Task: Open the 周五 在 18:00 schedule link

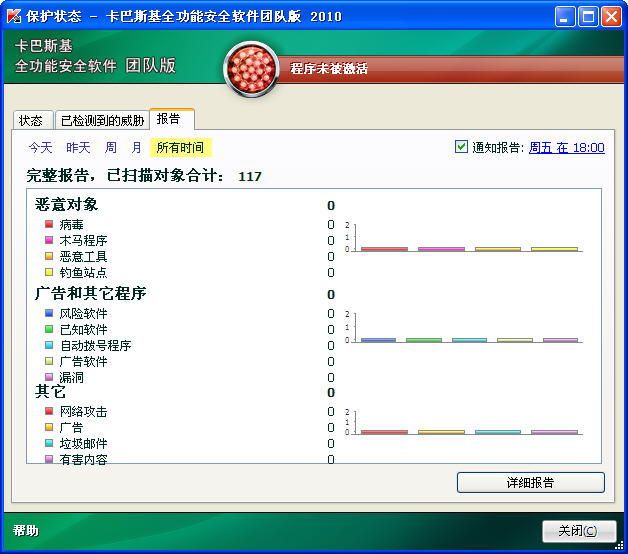Action: [x=566, y=147]
